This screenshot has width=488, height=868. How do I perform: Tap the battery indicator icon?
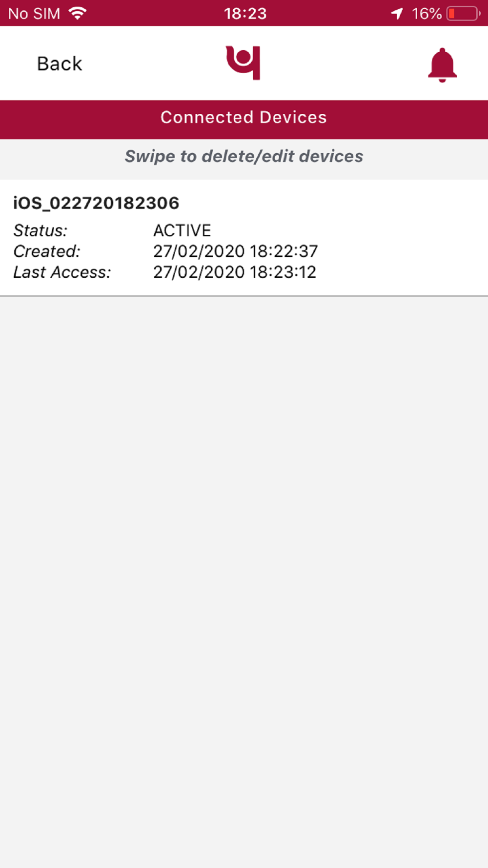[464, 13]
